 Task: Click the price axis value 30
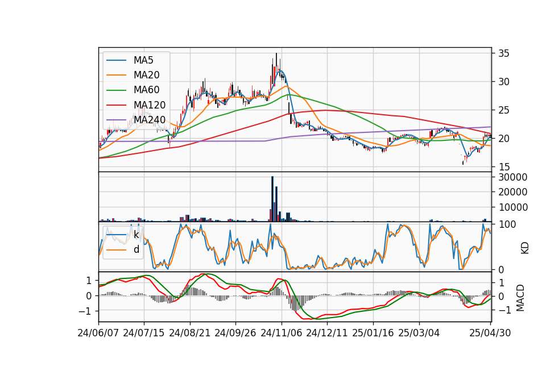(x=503, y=82)
